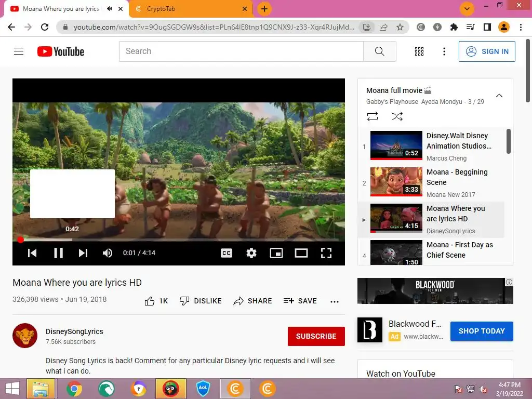
Task: Launch Chrome from taskbar
Action: pyautogui.click(x=74, y=389)
